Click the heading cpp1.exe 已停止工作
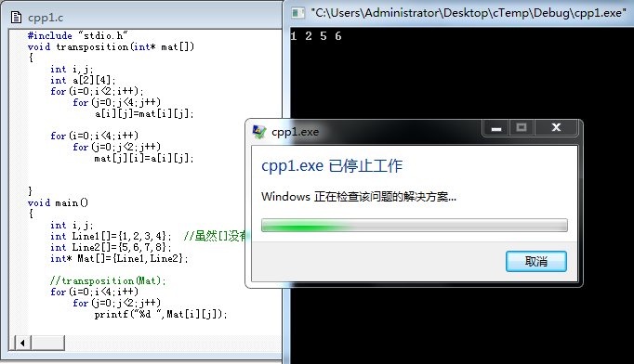 pyautogui.click(x=332, y=165)
